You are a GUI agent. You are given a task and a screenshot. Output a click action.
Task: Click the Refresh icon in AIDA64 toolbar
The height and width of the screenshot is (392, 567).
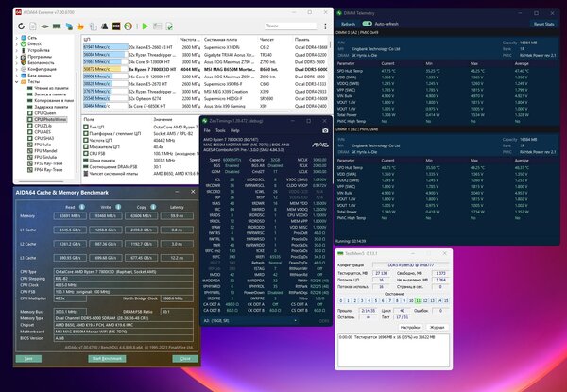pyautogui.click(x=21, y=26)
